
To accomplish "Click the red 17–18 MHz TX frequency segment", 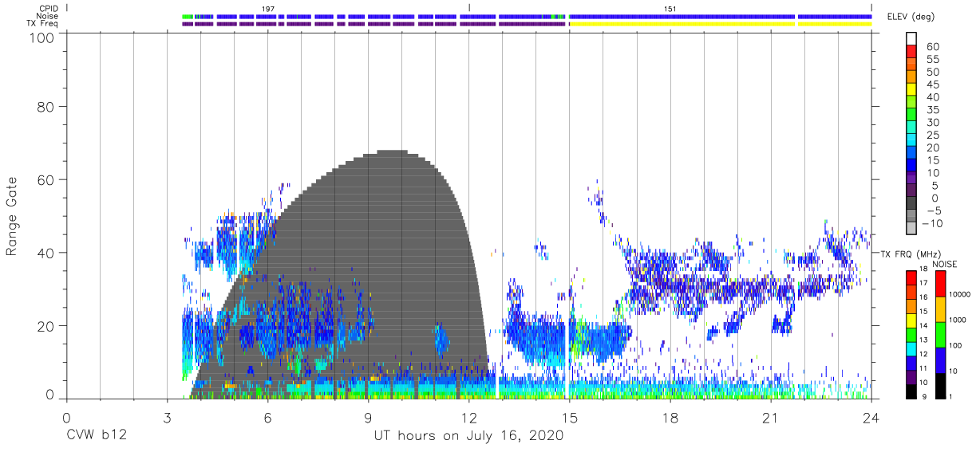I will (911, 278).
